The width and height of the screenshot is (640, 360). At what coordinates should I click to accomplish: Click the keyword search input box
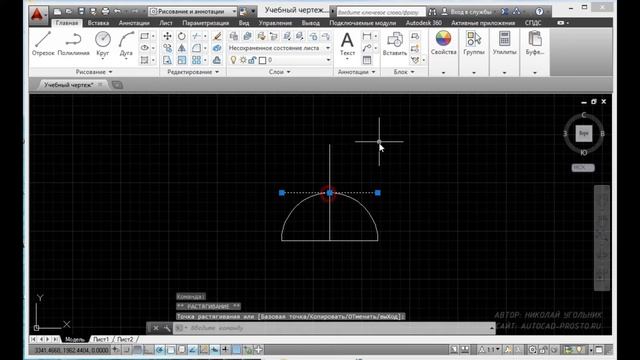380,12
